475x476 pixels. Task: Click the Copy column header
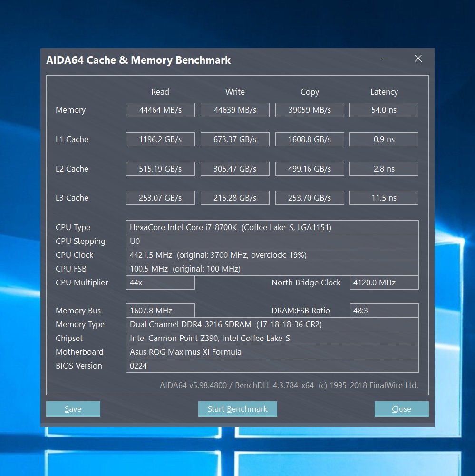[x=310, y=92]
